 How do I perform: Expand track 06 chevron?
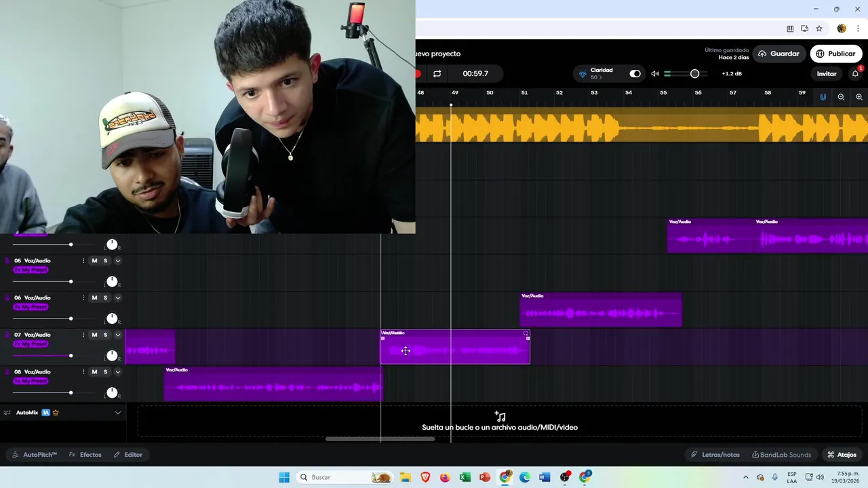[117, 298]
